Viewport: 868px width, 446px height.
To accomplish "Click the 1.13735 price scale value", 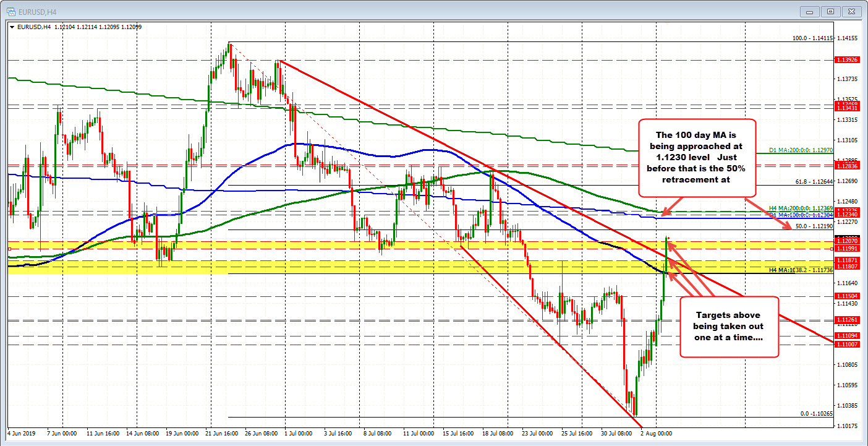I will coord(846,79).
